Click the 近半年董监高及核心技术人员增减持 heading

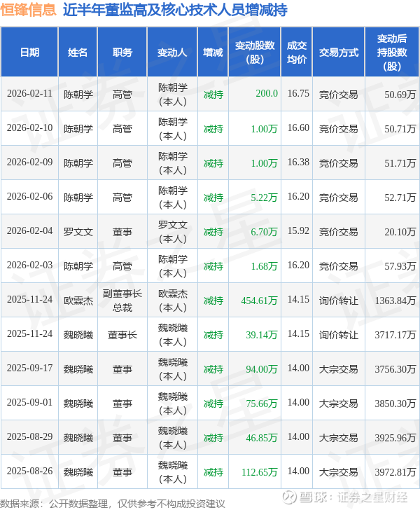[x=175, y=9]
